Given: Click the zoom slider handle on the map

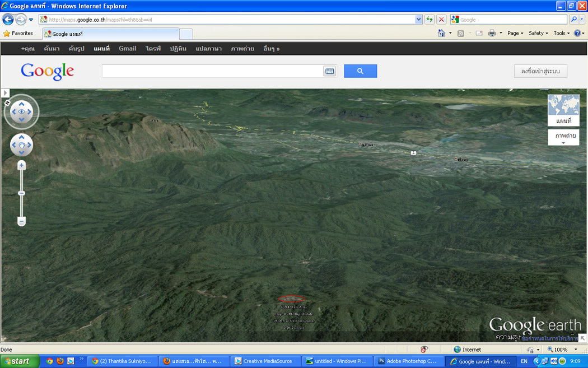Looking at the screenshot, I should pos(21,193).
